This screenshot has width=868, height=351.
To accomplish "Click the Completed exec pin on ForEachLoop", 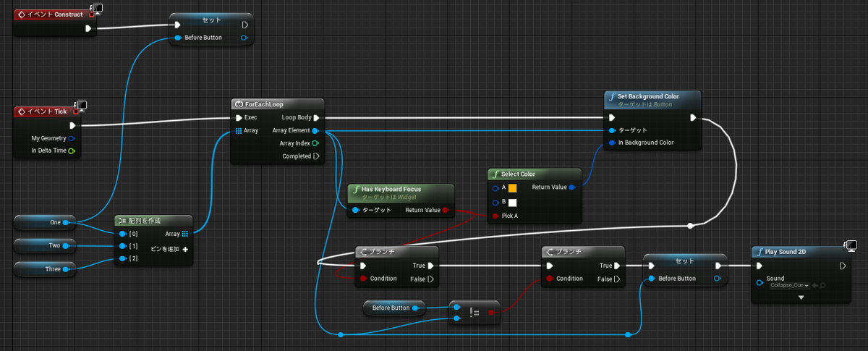I will coord(317,156).
